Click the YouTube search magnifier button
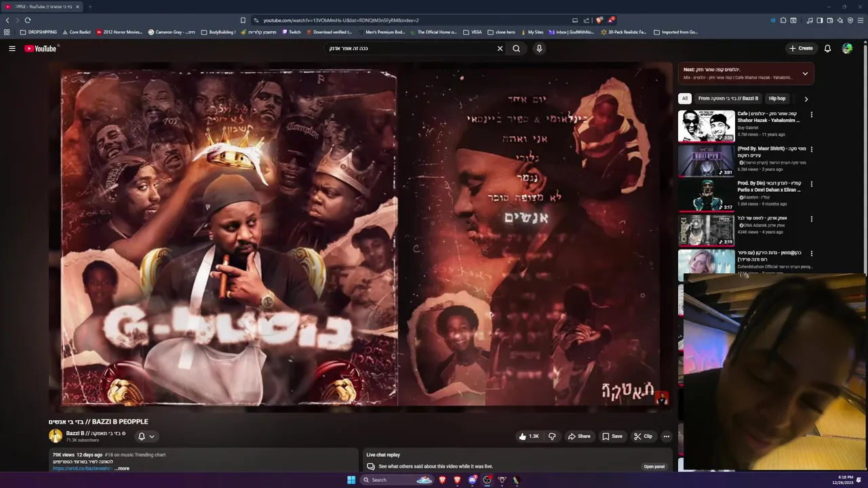This screenshot has width=868, height=488. pyautogui.click(x=516, y=48)
